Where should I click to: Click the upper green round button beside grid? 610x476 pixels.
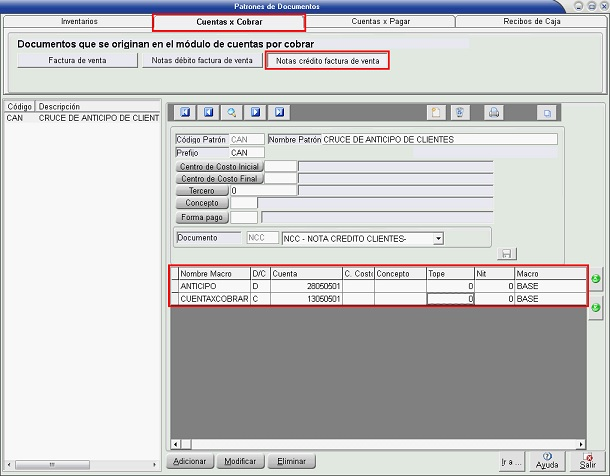tap(596, 280)
